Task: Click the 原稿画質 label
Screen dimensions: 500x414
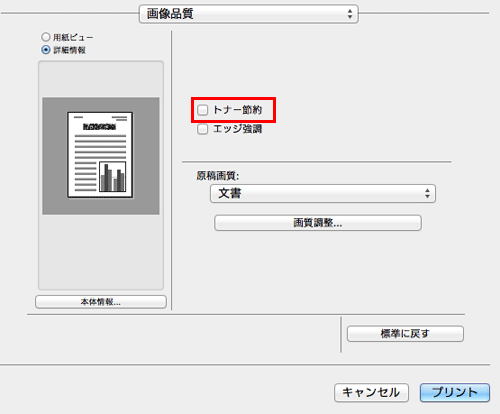Action: click(x=217, y=176)
